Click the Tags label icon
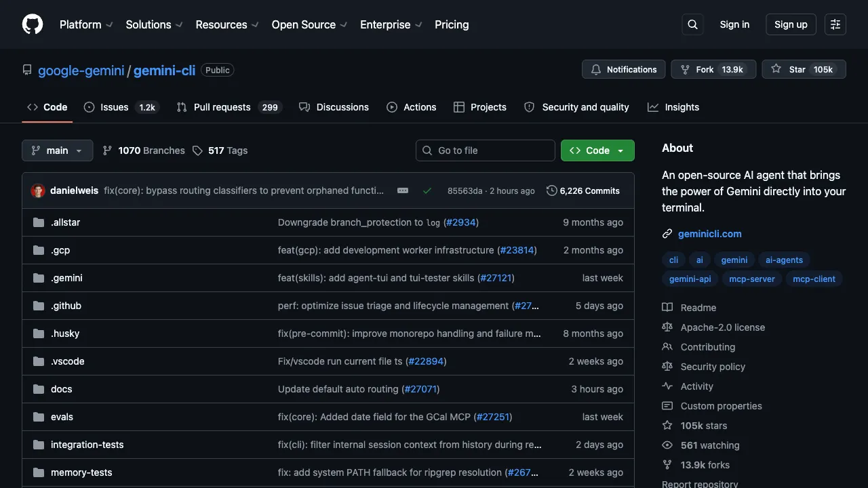The width and height of the screenshot is (868, 488). pyautogui.click(x=197, y=150)
